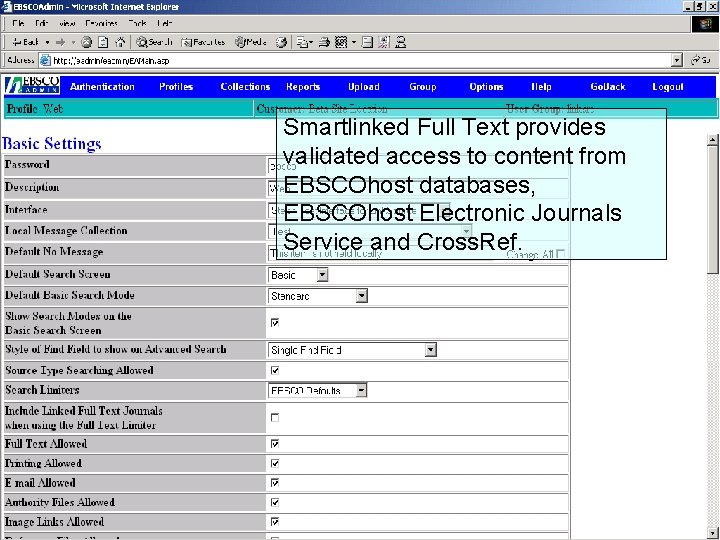Viewport: 720px width, 540px height.
Task: Click the Edit page toolbar icon
Action: pos(341,42)
